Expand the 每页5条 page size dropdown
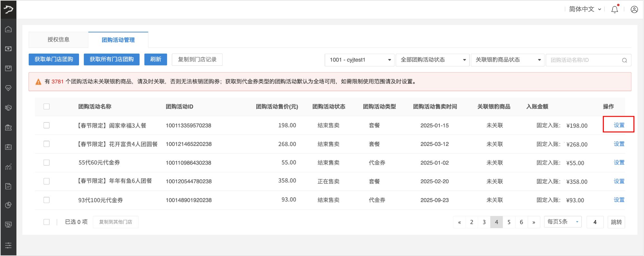Image resolution: width=644 pixels, height=256 pixels. [562, 222]
